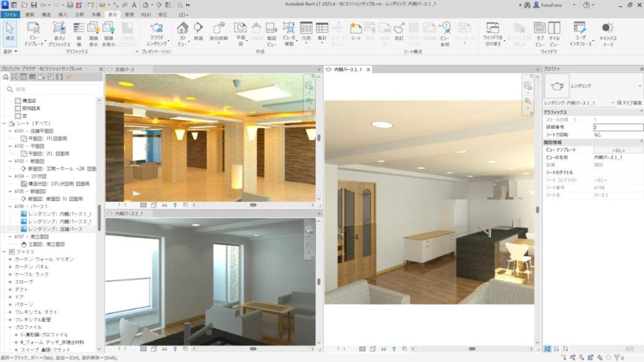644x362 pixels.
Task: Launch クラウド レンダリング teapot icon
Action: coord(157,31)
